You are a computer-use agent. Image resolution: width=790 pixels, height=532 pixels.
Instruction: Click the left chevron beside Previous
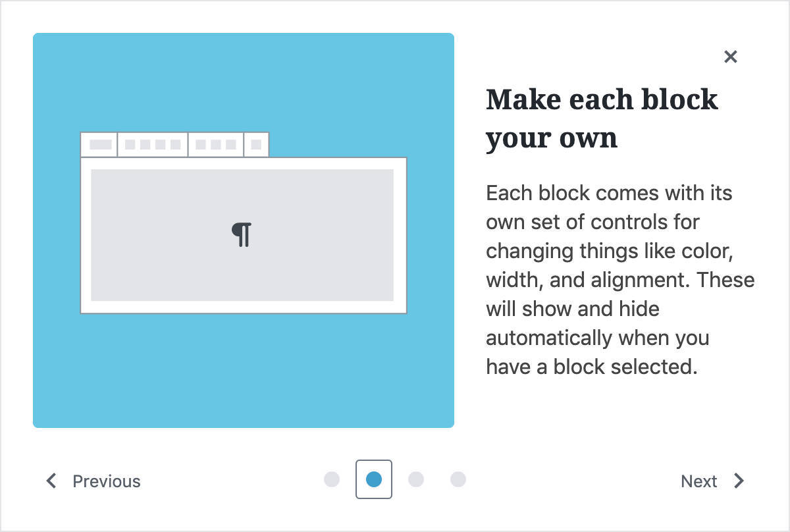[x=51, y=481]
